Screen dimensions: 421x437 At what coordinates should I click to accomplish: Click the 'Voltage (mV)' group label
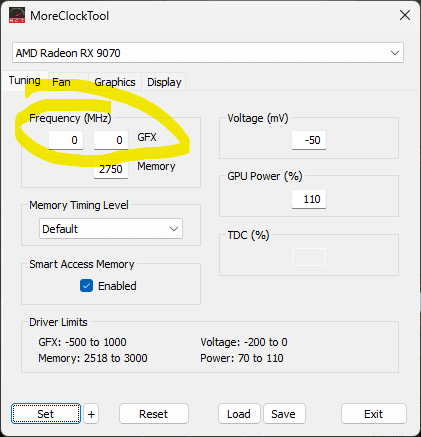[x=258, y=118]
